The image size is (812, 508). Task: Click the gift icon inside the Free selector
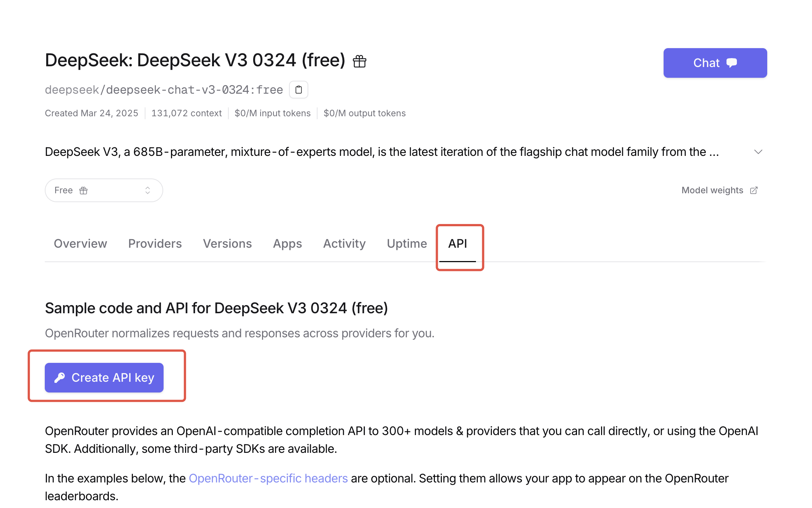point(84,190)
